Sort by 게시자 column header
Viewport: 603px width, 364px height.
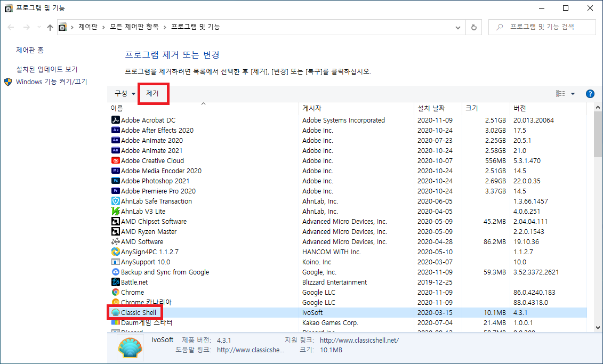[356, 108]
